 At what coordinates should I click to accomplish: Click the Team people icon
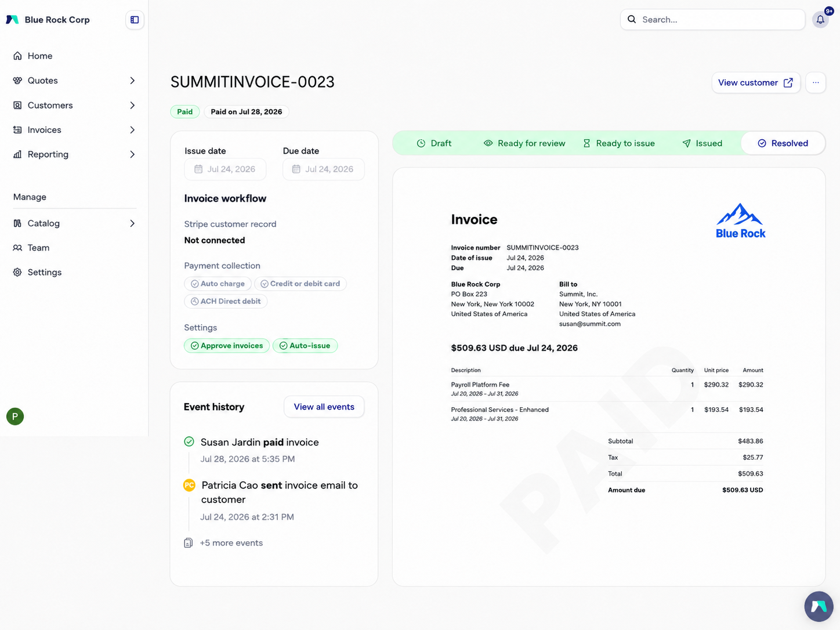click(x=17, y=248)
